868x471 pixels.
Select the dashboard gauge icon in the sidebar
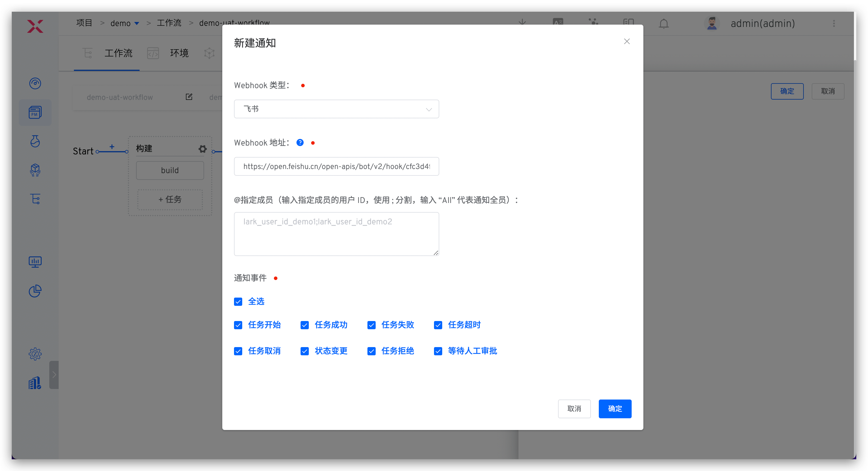(35, 83)
